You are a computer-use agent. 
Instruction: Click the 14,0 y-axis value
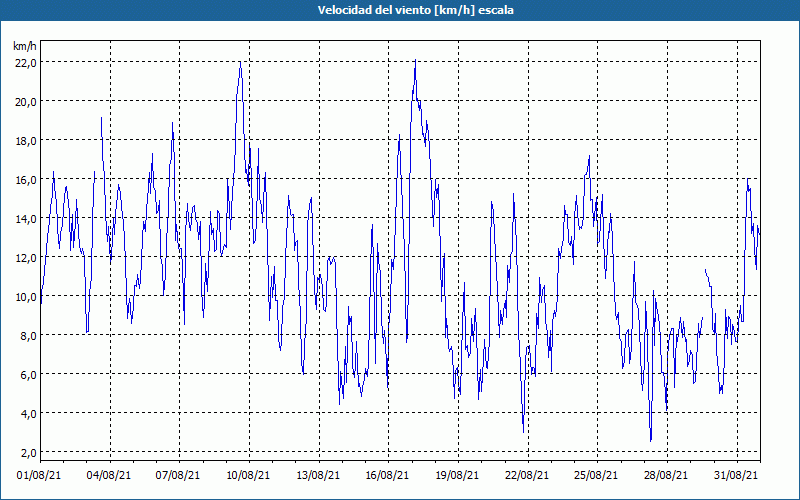(x=25, y=219)
